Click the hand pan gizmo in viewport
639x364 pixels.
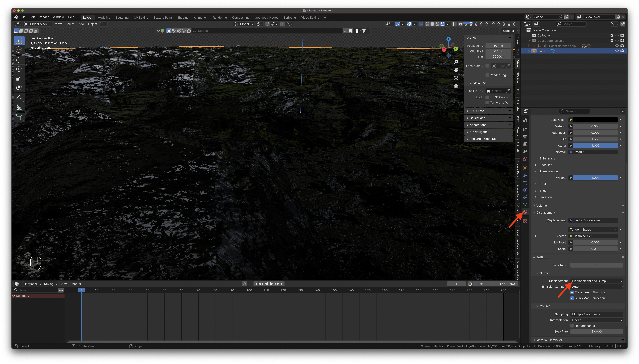click(456, 70)
